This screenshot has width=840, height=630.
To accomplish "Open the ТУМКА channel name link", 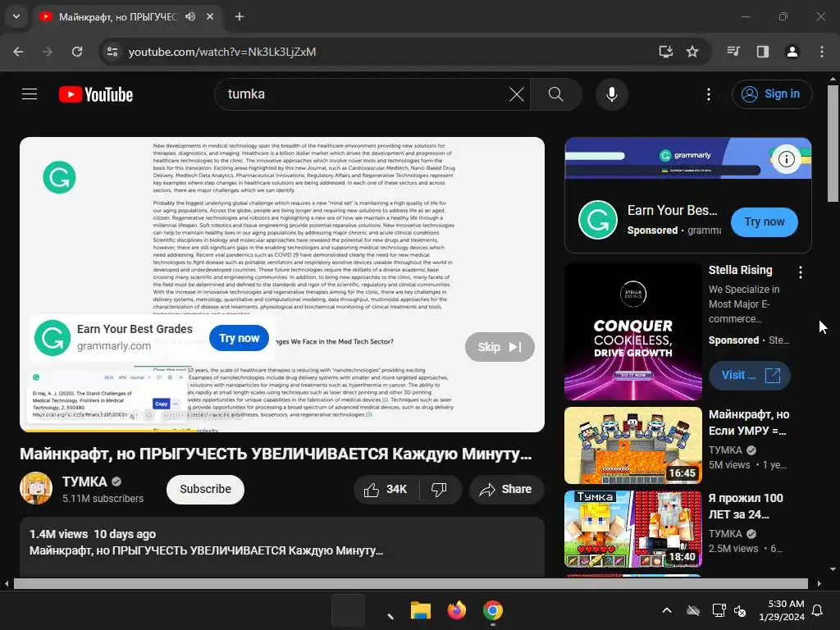I will tap(84, 482).
